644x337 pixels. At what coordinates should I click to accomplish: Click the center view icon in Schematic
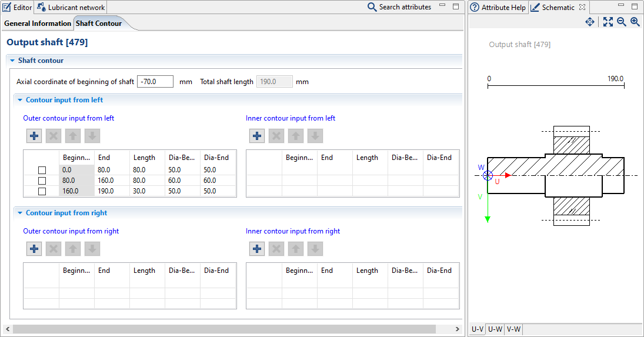[x=590, y=22]
